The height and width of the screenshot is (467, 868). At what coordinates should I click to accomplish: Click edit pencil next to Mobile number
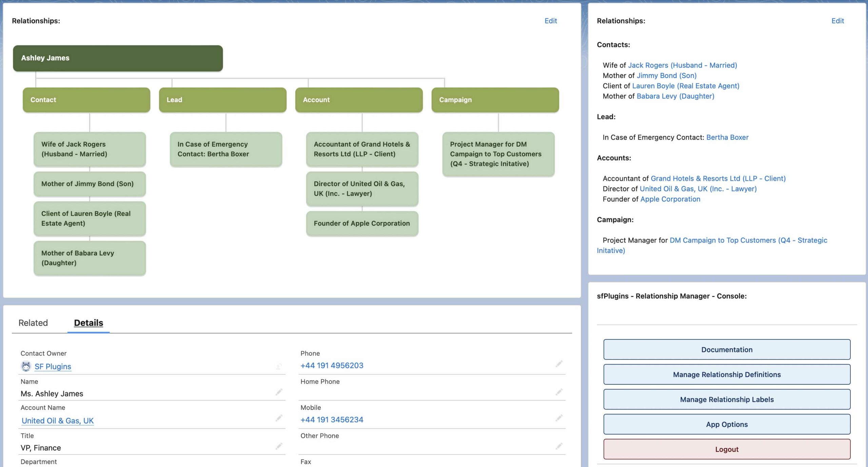point(559,418)
